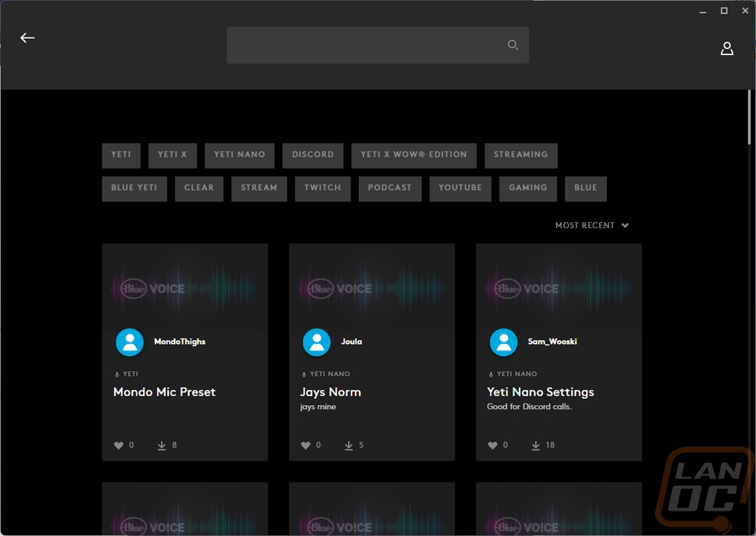This screenshot has height=536, width=756.
Task: Click MondoThighs user avatar
Action: point(129,342)
